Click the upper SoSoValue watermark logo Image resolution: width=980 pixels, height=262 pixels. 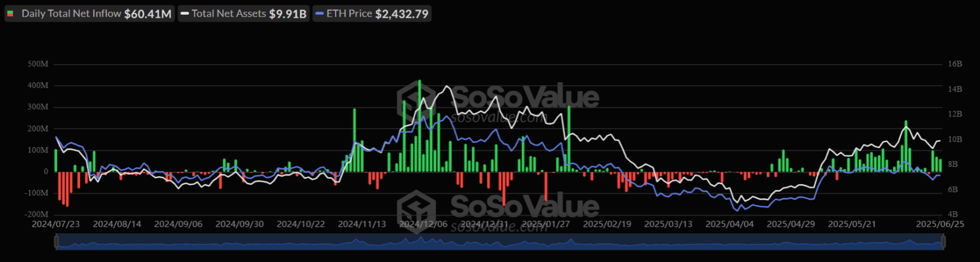click(498, 102)
